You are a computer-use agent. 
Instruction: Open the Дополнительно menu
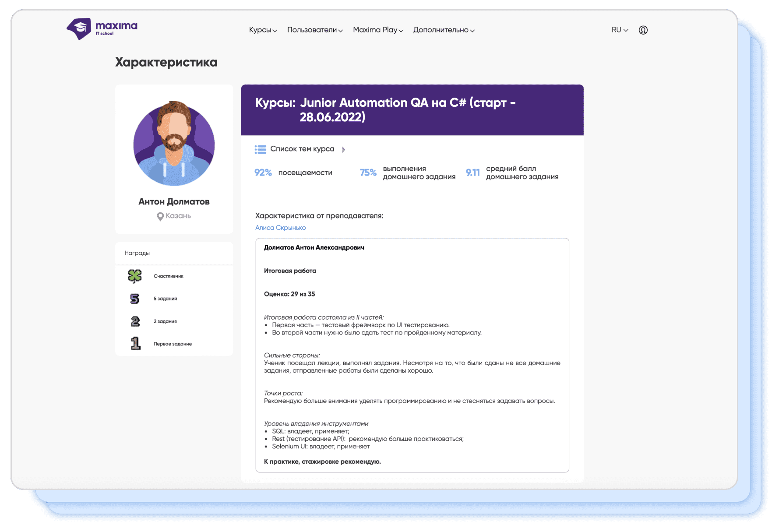tap(444, 30)
